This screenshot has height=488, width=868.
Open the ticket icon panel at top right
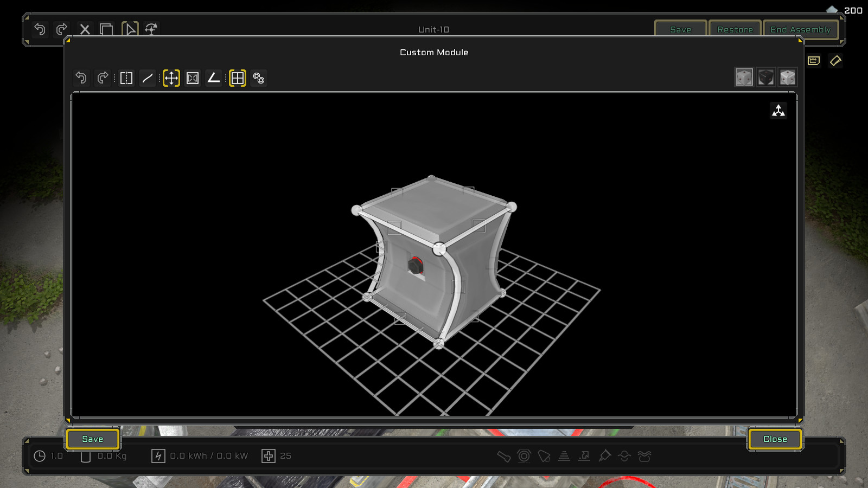(x=835, y=60)
